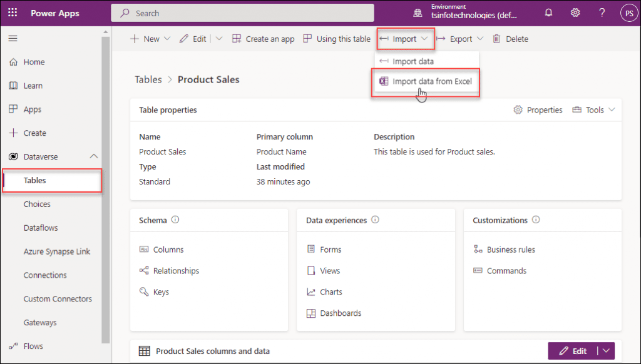Open the settings gear icon
Image resolution: width=641 pixels, height=364 pixels.
click(575, 13)
